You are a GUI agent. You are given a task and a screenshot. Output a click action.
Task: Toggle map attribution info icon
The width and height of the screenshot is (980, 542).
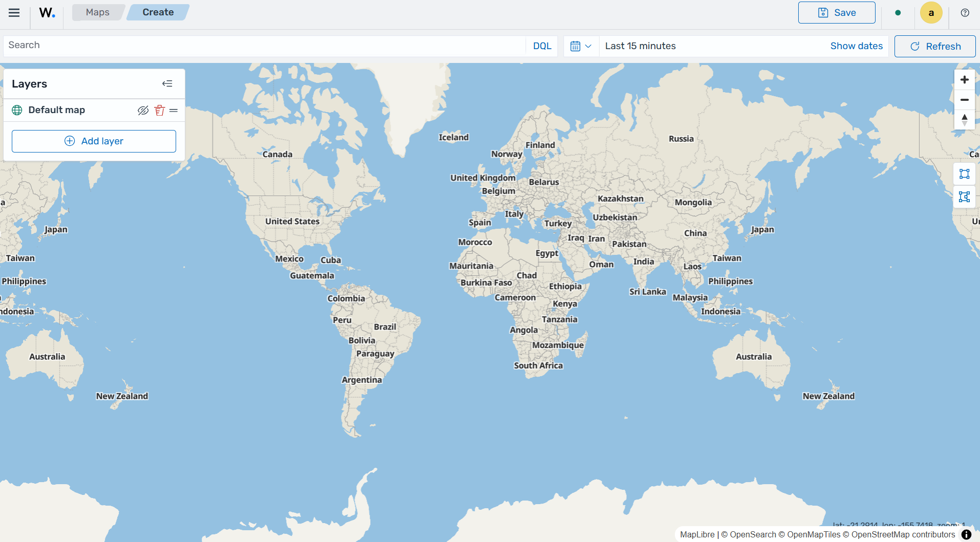(x=966, y=534)
